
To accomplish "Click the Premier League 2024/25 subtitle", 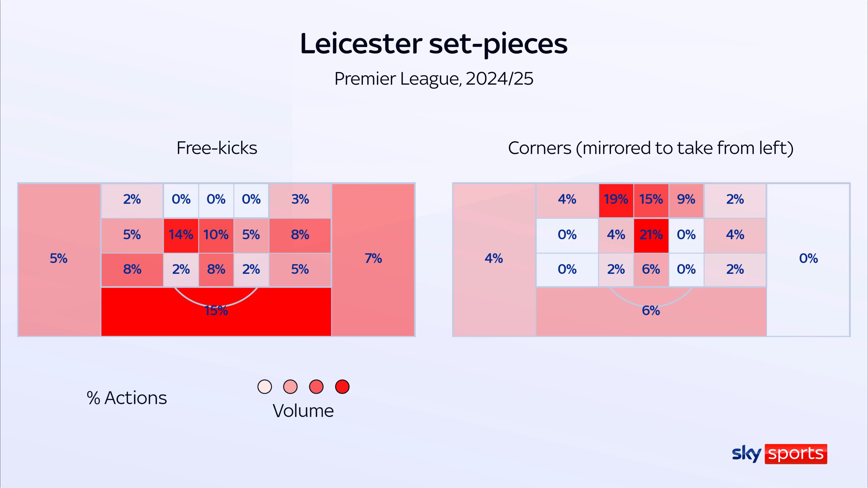I will coord(434,79).
